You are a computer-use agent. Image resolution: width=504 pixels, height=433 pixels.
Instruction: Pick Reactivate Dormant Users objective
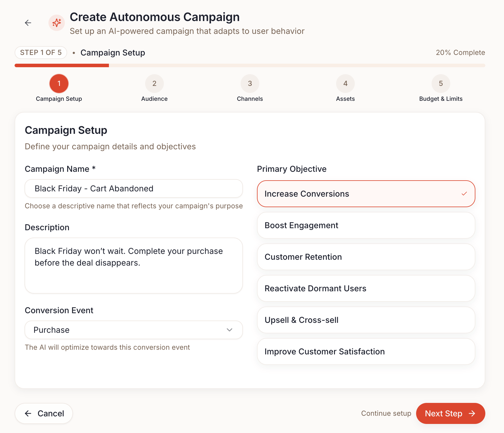coord(366,288)
